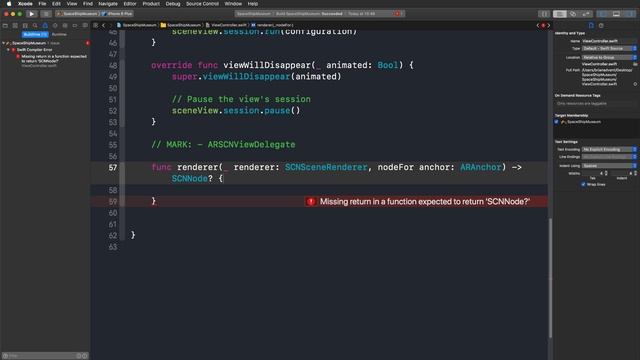Click the issue navigator filter field
Image resolution: width=640 pixels, height=360 pixels.
pos(44,356)
